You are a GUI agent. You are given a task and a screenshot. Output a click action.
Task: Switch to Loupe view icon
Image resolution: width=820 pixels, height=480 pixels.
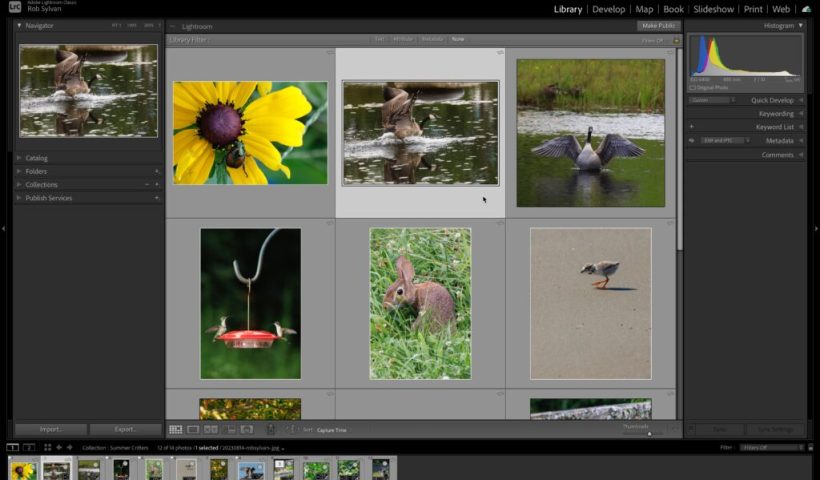pos(193,430)
